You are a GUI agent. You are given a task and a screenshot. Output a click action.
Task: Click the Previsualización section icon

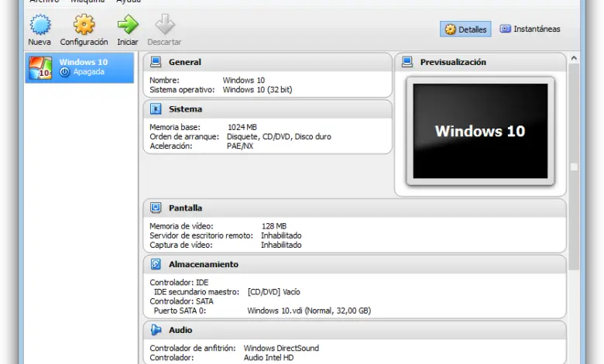tap(407, 62)
